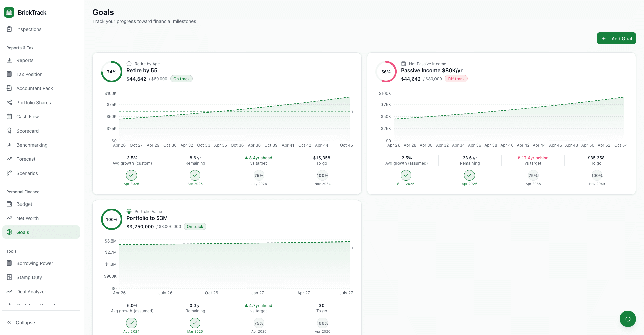This screenshot has width=644, height=335.
Task: Click the $15,358 To go value
Action: pos(322,158)
